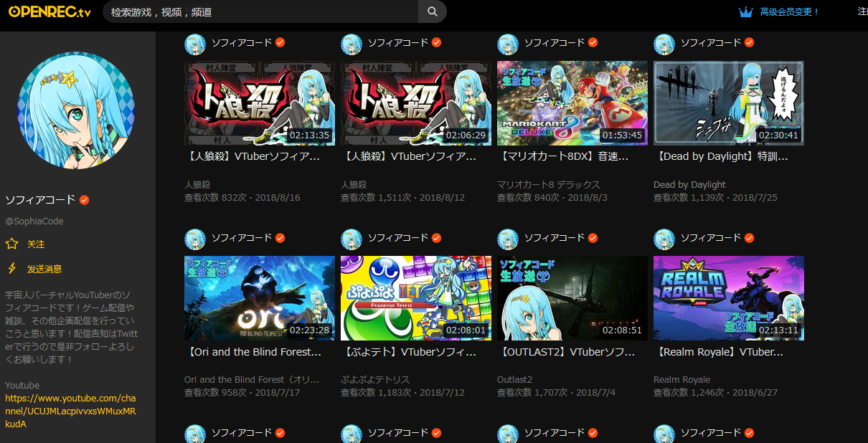This screenshot has width=868, height=443.
Task: Click the search magnifier button
Action: tap(433, 11)
